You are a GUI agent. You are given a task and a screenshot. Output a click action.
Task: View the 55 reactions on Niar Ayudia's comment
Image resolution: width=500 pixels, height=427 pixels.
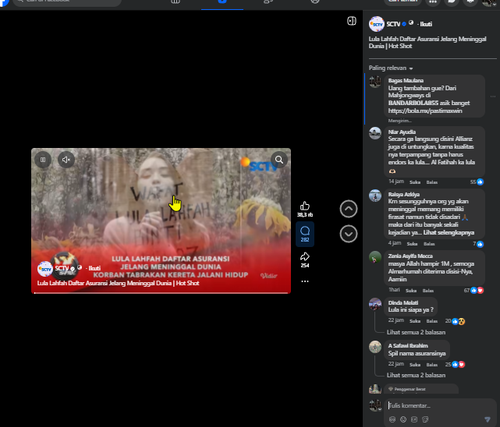[477, 182]
